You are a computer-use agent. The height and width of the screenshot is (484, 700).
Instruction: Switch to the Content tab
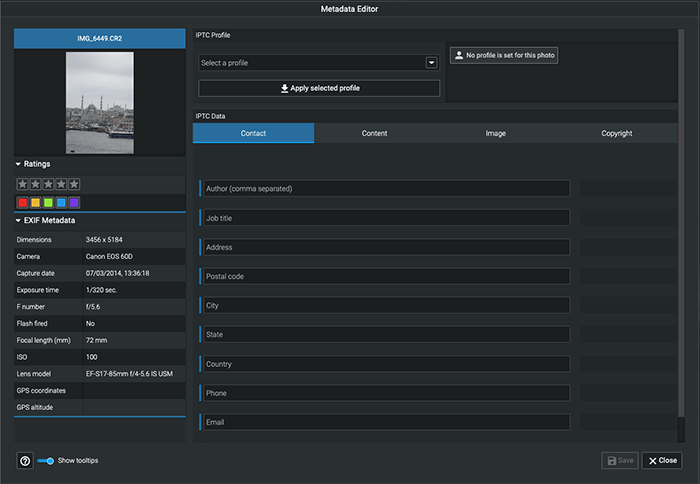374,133
